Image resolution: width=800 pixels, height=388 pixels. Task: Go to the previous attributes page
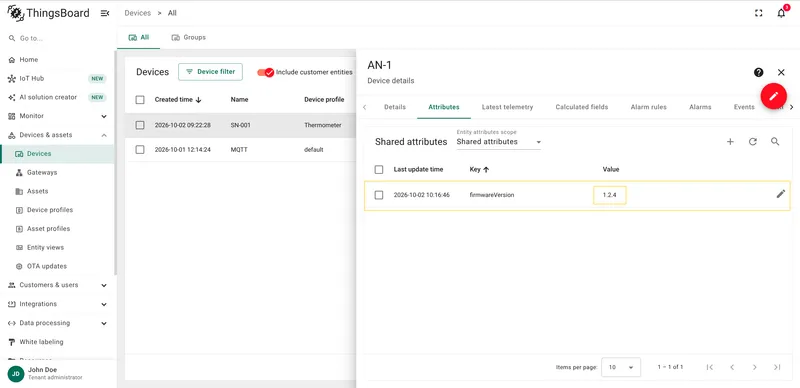[x=732, y=367]
